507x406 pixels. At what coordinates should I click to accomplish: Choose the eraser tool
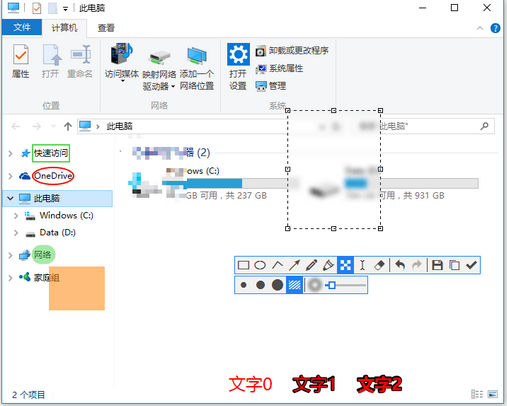379,265
